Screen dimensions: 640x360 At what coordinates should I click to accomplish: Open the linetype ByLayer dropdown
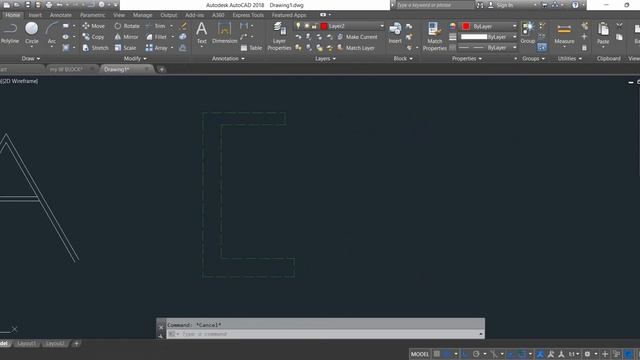coord(489,48)
